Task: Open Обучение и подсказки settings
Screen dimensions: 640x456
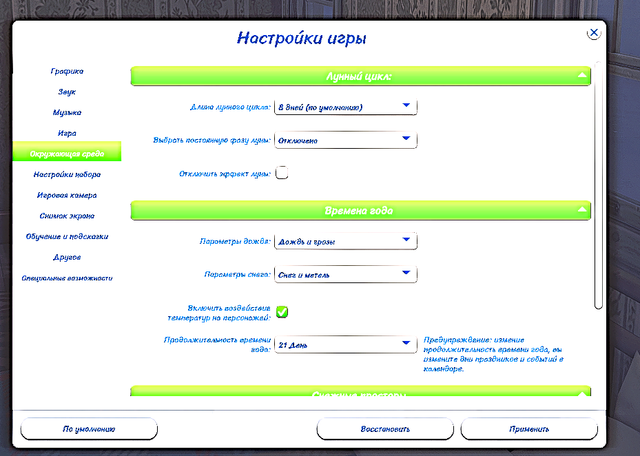Action: tap(67, 236)
